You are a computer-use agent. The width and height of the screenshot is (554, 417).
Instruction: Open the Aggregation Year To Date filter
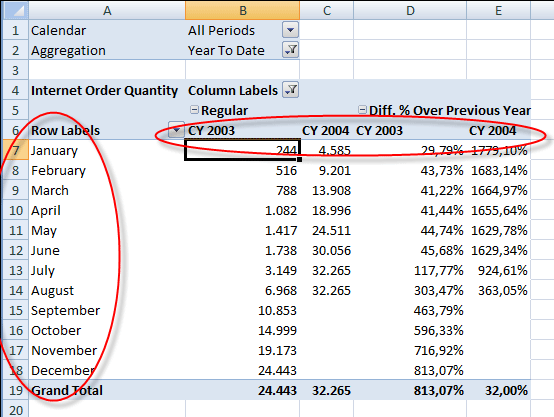click(290, 50)
